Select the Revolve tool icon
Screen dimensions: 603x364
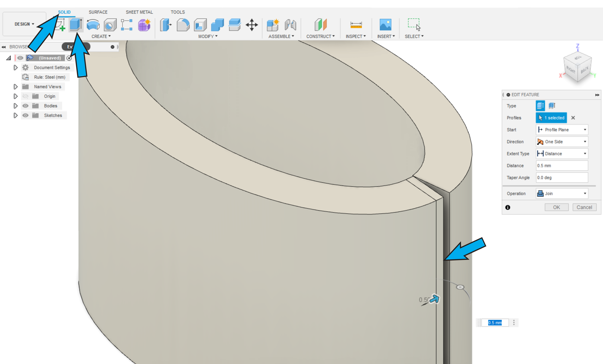pos(93,25)
